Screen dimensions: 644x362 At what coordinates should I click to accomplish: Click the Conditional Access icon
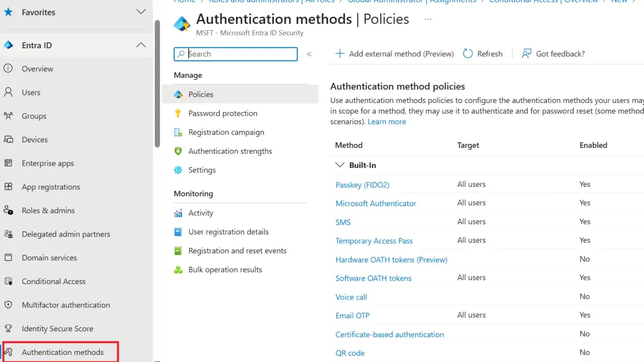(8, 281)
